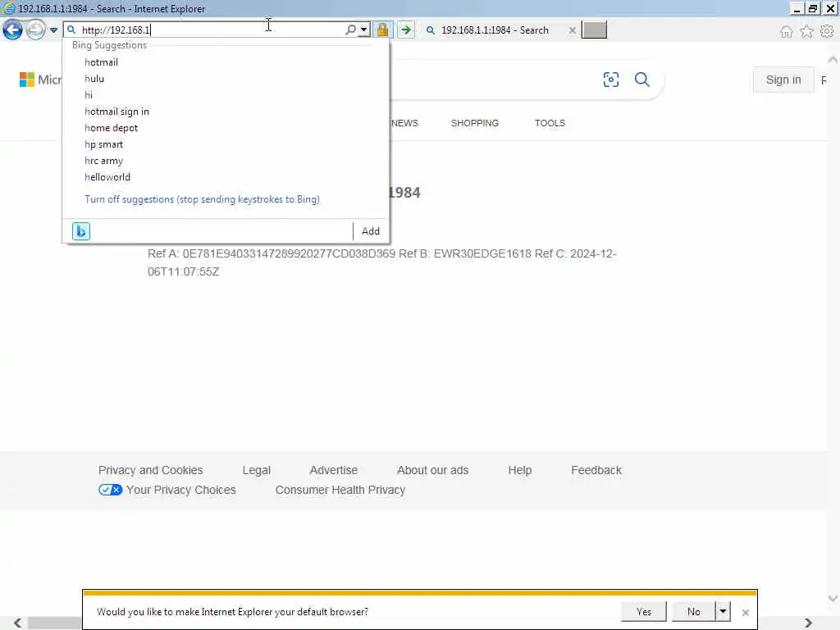Click the Forward navigation arrow button

[x=36, y=30]
